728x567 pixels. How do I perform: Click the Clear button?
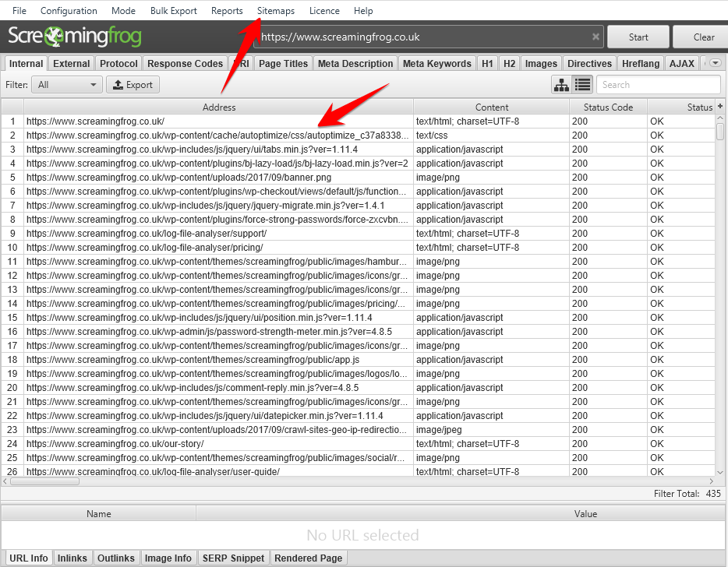coord(701,37)
